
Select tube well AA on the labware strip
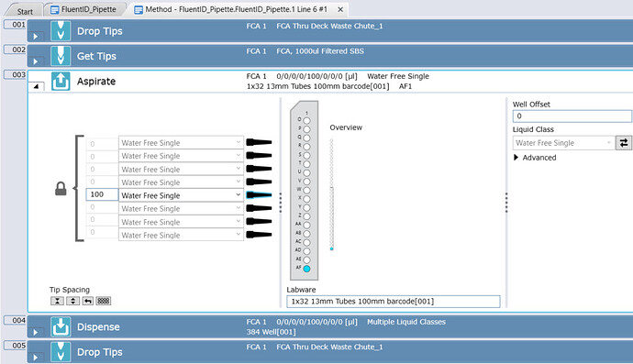point(306,226)
